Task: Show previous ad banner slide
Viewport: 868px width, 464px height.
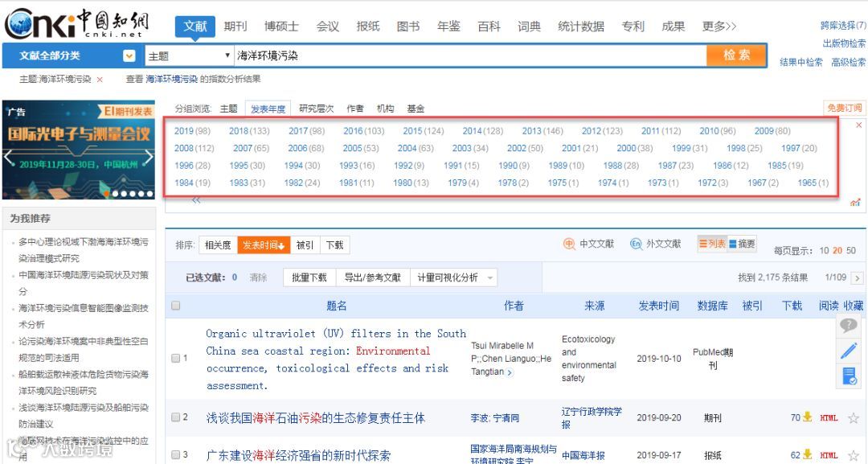Action: [x=8, y=157]
